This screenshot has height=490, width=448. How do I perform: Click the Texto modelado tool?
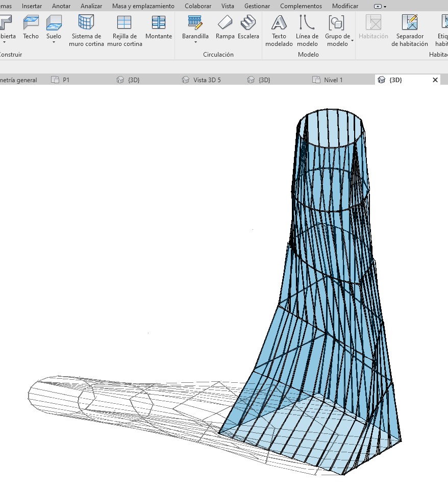279,30
